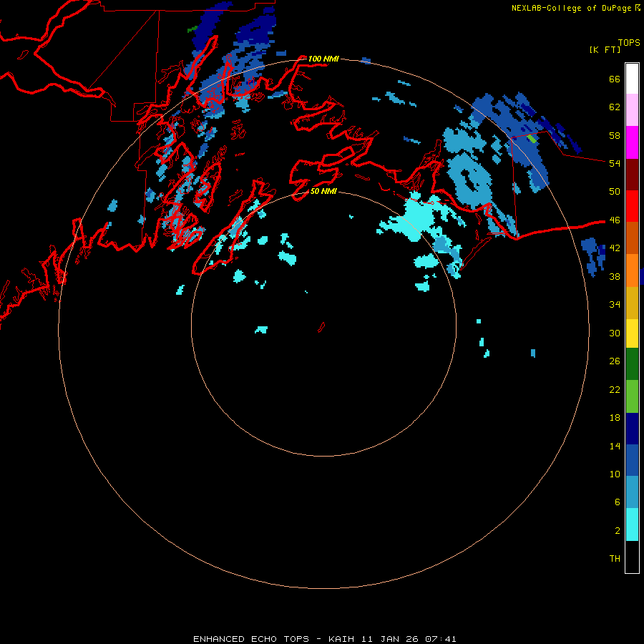The image size is (644, 644).
Task: Click the 26 legend scale value
Action: [615, 361]
